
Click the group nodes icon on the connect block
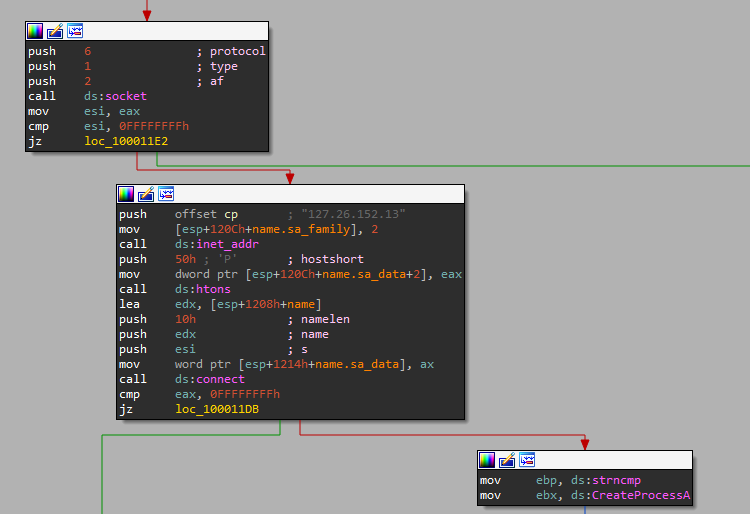pos(166,194)
